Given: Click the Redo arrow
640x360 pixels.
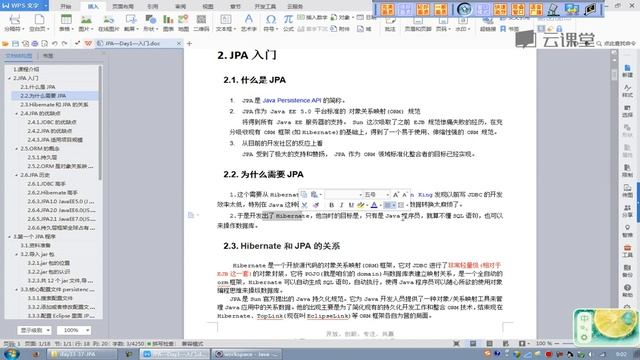Looking at the screenshot, I should [64, 43].
